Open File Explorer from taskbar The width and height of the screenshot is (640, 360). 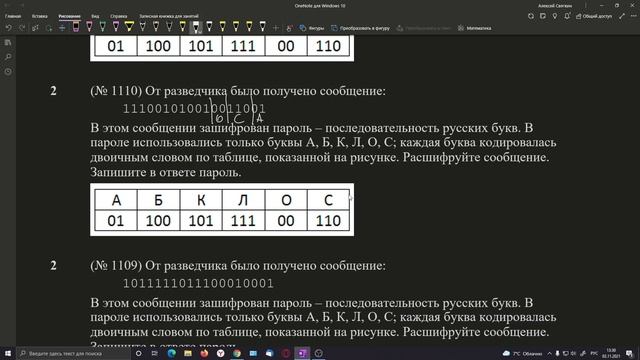pos(188,353)
